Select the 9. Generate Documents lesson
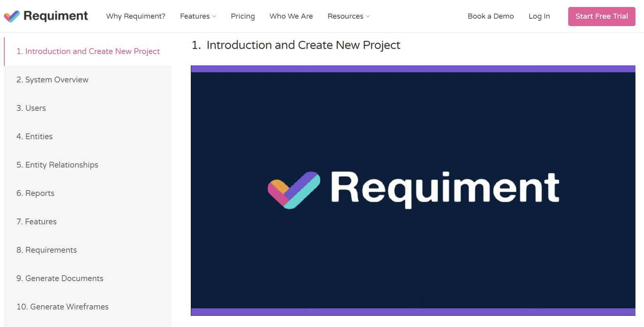The height and width of the screenshot is (327, 644). coord(88,278)
